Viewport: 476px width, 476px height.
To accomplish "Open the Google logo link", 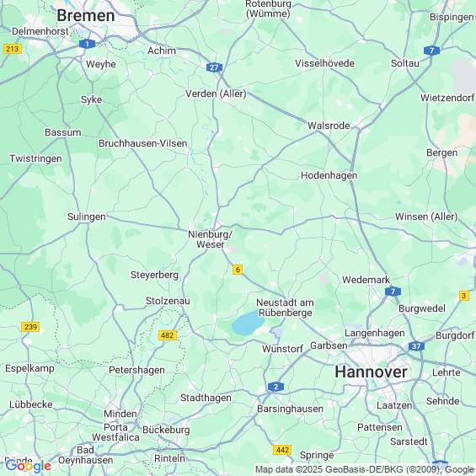I will (x=28, y=466).
